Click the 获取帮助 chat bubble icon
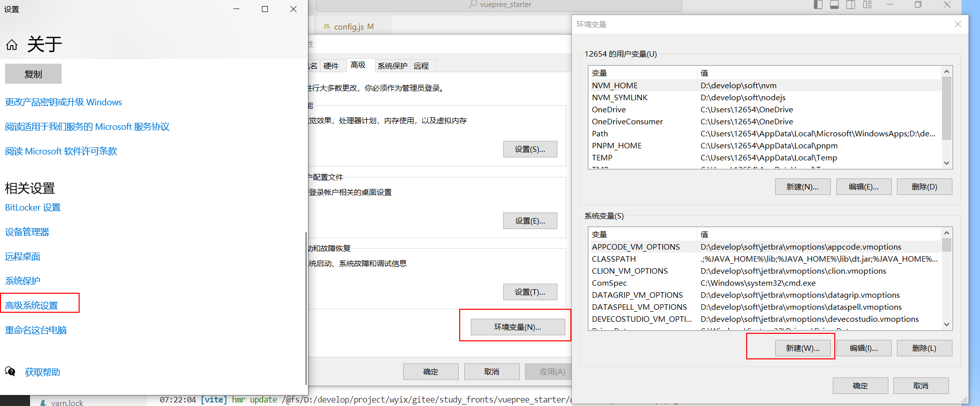The height and width of the screenshot is (406, 980). click(10, 371)
